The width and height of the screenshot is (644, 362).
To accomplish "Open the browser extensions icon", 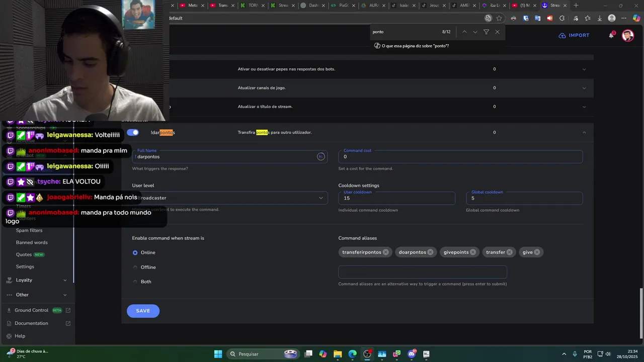I will click(561, 18).
